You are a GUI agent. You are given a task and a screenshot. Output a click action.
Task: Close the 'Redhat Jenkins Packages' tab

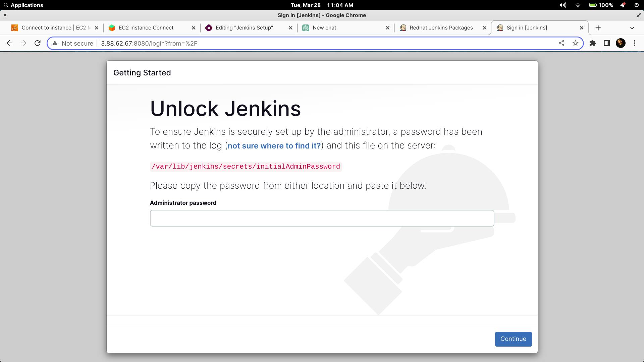tap(484, 28)
